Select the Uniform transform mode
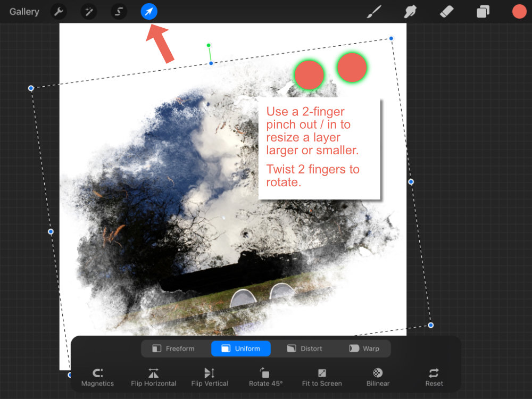The width and height of the screenshot is (532, 399). click(241, 348)
